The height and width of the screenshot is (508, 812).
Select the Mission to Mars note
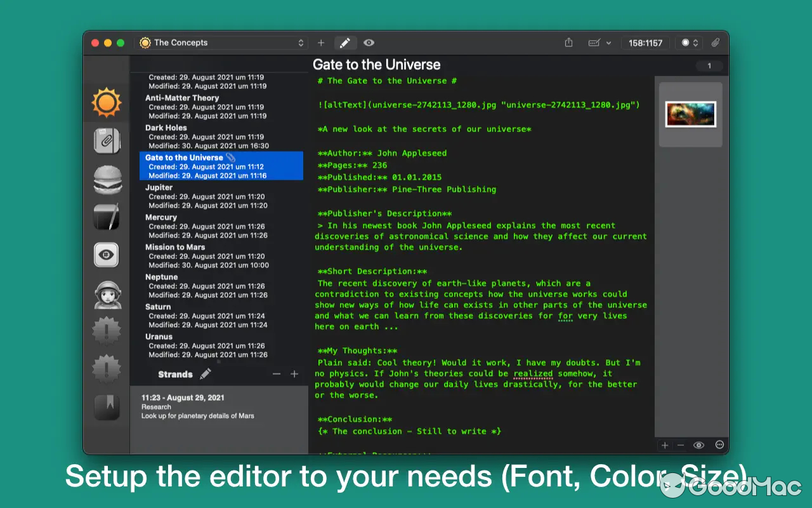tap(175, 247)
